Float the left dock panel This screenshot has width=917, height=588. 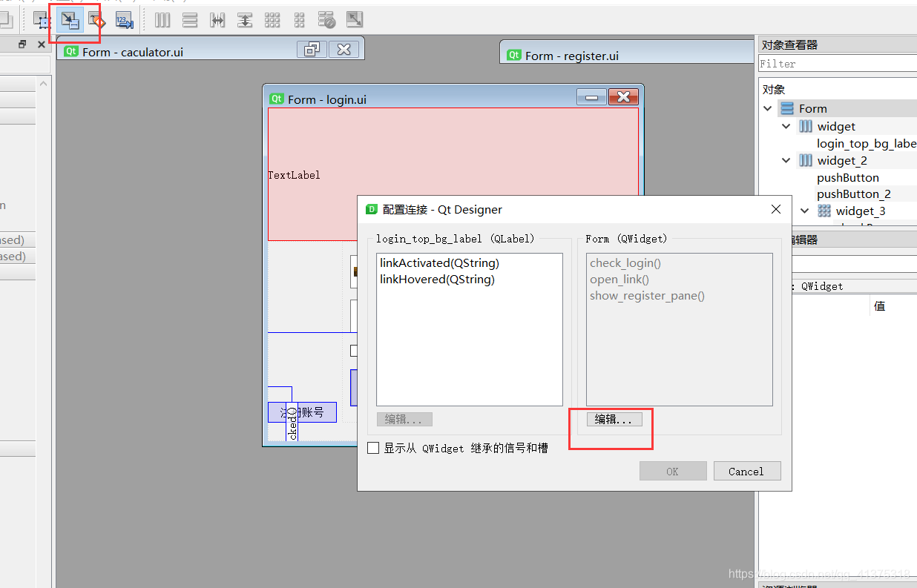[x=22, y=44]
